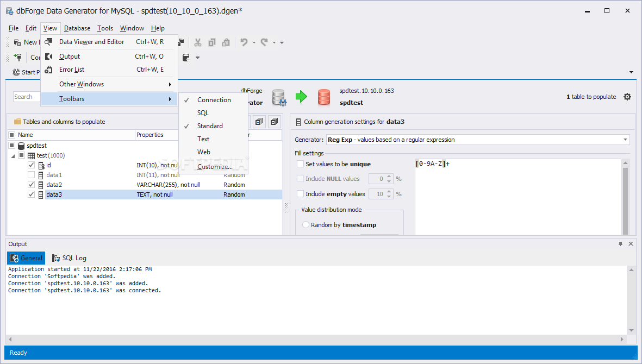This screenshot has width=642, height=364.
Task: Open the Connection toolbar overflow options arrow
Action: pos(197,57)
